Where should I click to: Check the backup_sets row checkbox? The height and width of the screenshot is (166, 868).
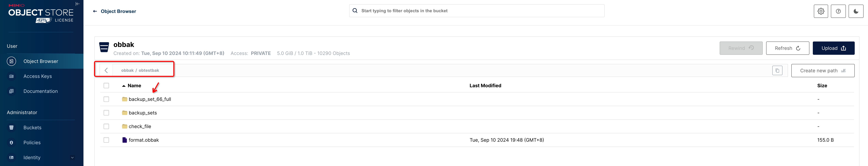coord(106,113)
